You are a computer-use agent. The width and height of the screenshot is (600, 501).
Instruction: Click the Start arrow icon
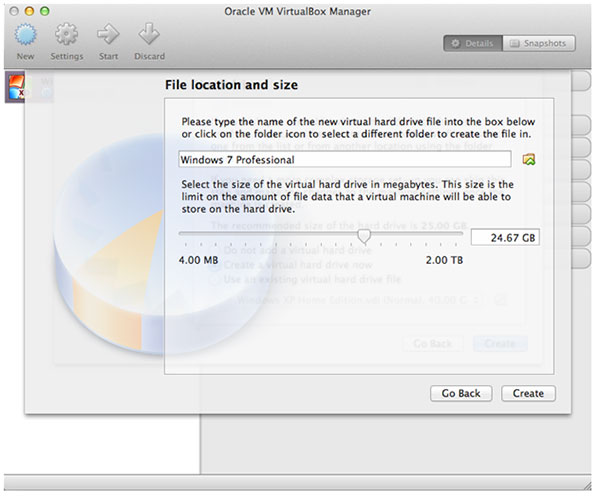click(108, 34)
